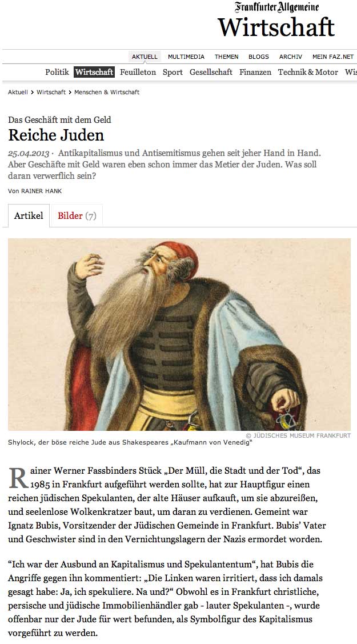The width and height of the screenshot is (357, 644).
Task: Switch to the Bilder (7) tab
Action: pyautogui.click(x=77, y=215)
